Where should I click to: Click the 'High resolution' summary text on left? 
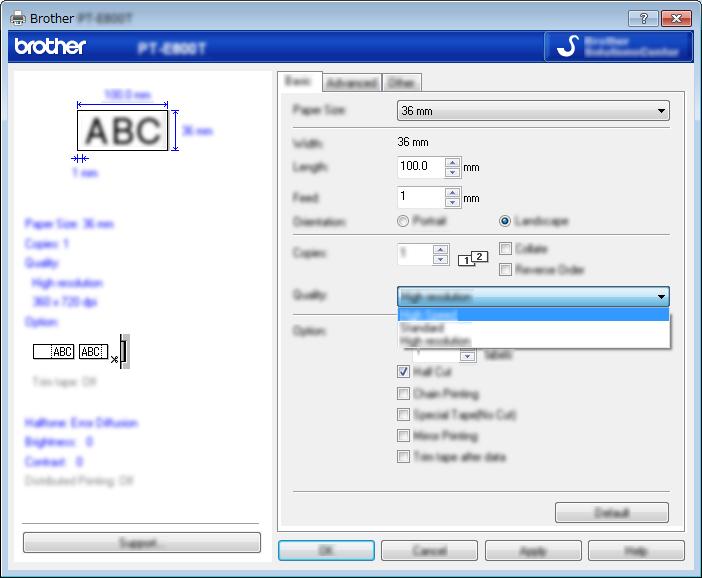(67, 283)
